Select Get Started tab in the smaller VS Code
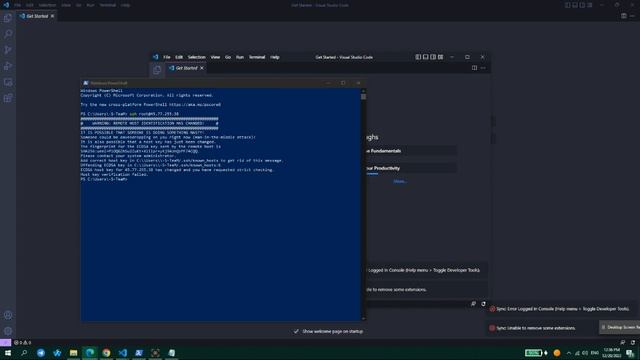Image resolution: width=640 pixels, height=360 pixels. coord(186,68)
